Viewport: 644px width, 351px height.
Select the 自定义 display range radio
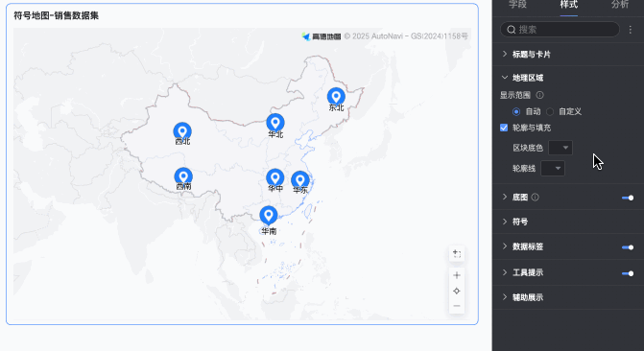(550, 111)
